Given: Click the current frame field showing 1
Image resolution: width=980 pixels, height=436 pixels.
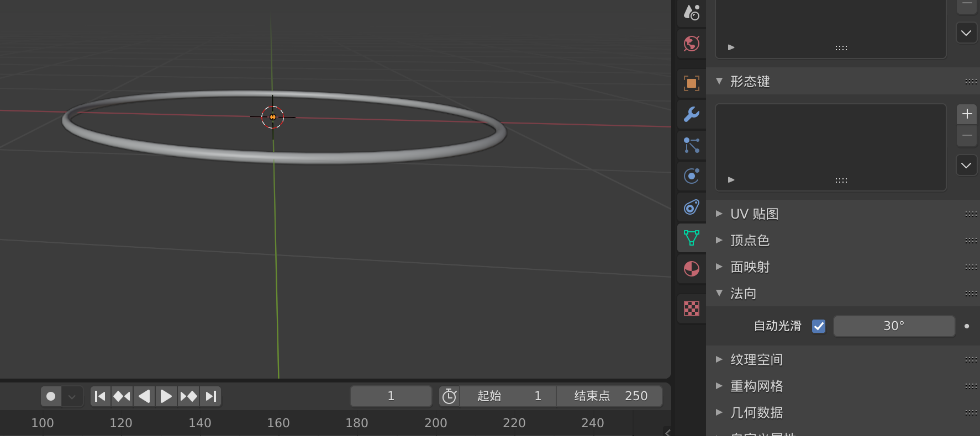Looking at the screenshot, I should [x=391, y=396].
